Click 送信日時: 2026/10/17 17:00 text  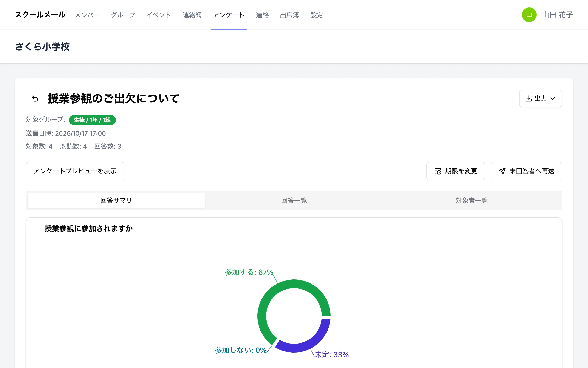tap(66, 133)
